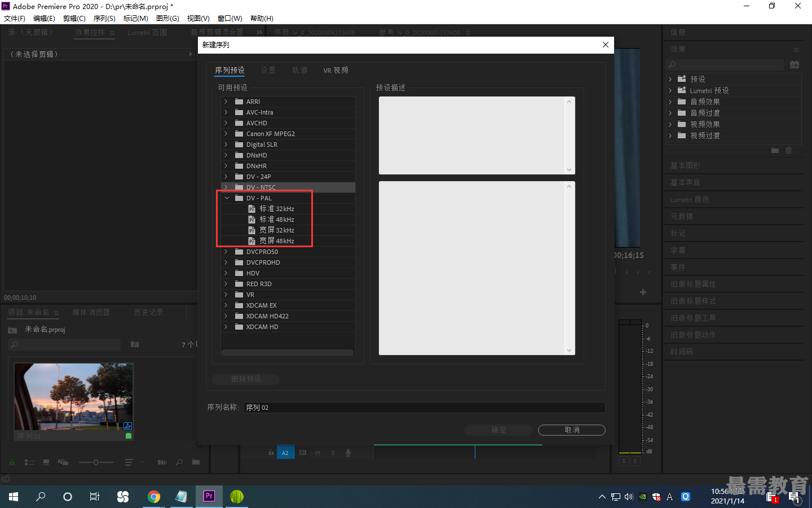Switch to the 轨道 tab
Viewport: 812px width, 508px height.
tap(299, 71)
